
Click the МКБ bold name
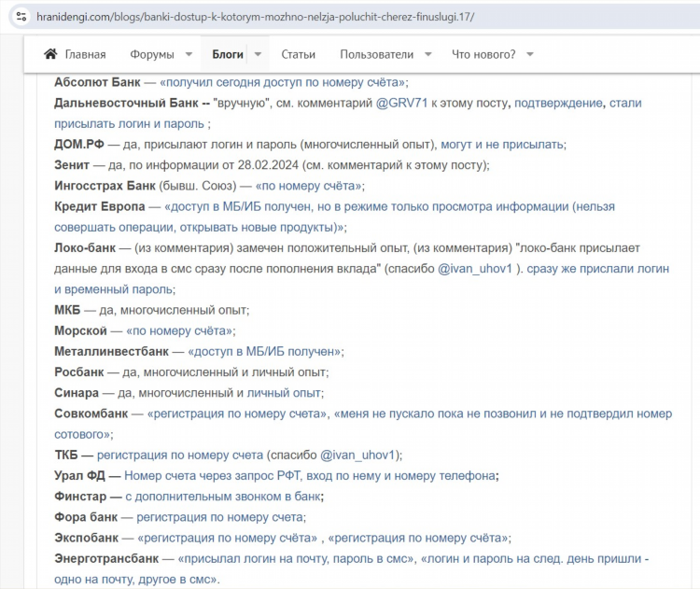click(67, 310)
